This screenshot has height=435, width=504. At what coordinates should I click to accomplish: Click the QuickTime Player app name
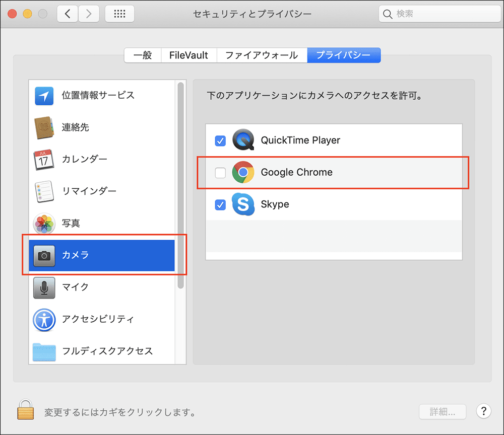(300, 140)
